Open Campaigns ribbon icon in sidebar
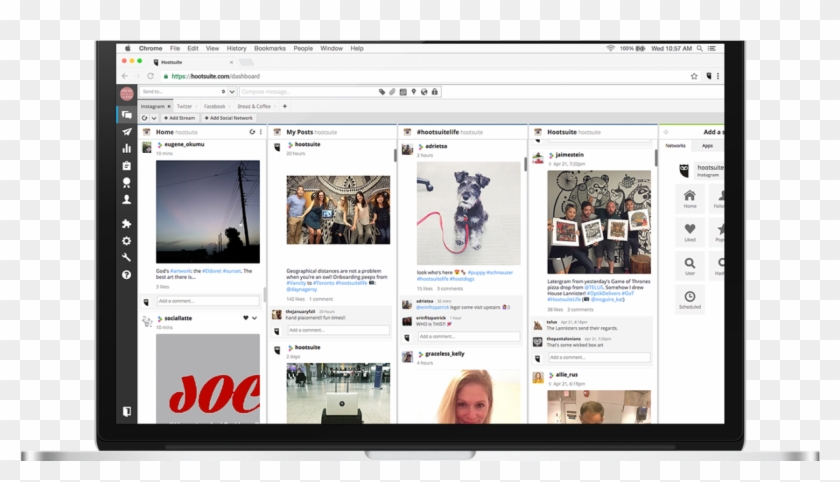 (126, 183)
